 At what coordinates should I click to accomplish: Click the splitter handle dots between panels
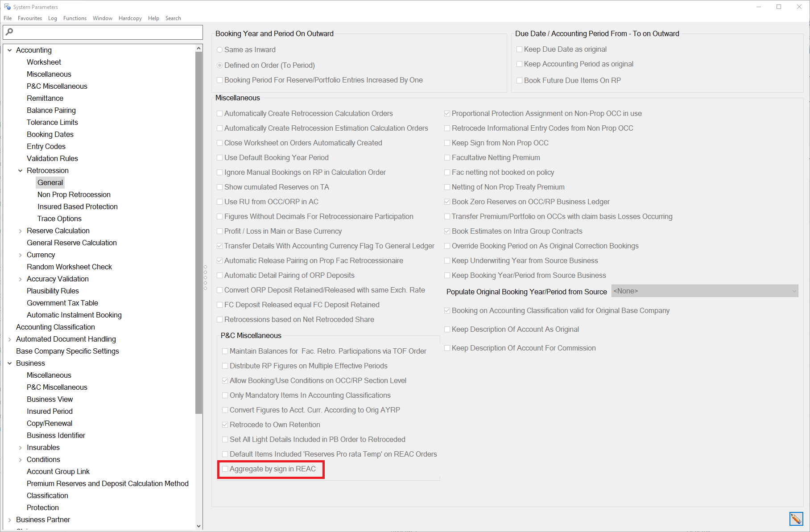click(205, 277)
